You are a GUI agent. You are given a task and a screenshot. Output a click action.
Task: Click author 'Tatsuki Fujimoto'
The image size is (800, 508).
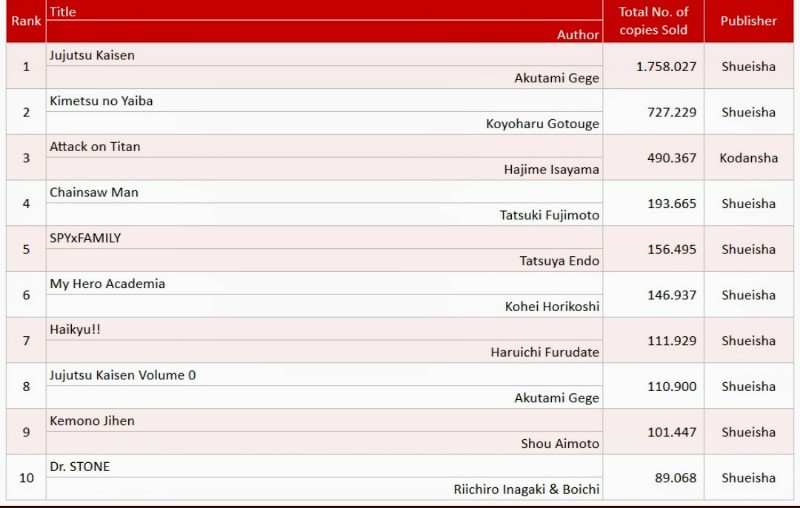click(549, 215)
